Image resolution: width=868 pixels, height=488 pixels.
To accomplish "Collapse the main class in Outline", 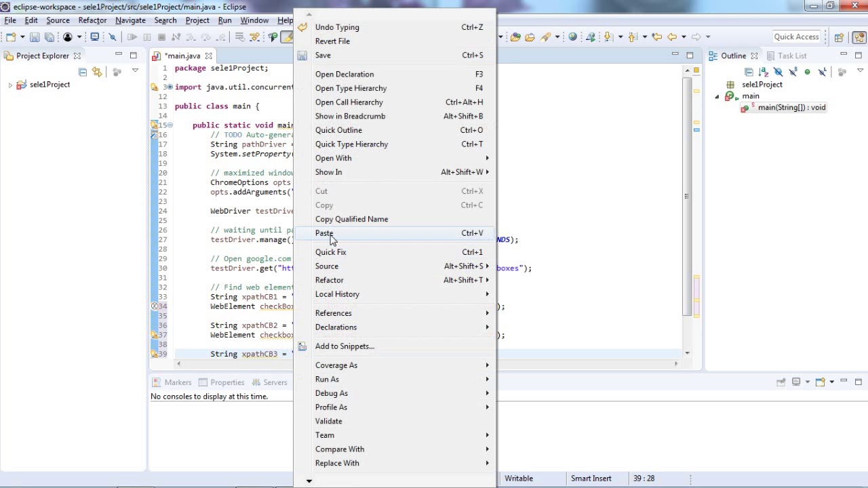I will (717, 96).
